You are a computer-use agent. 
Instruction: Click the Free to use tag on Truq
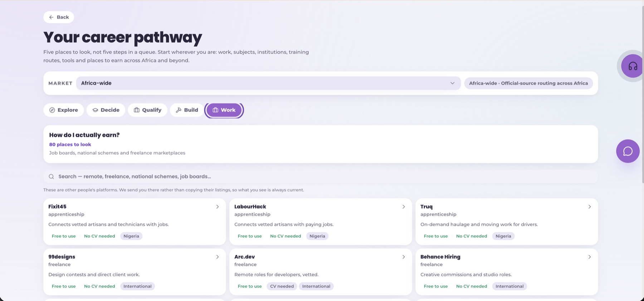coord(436,236)
